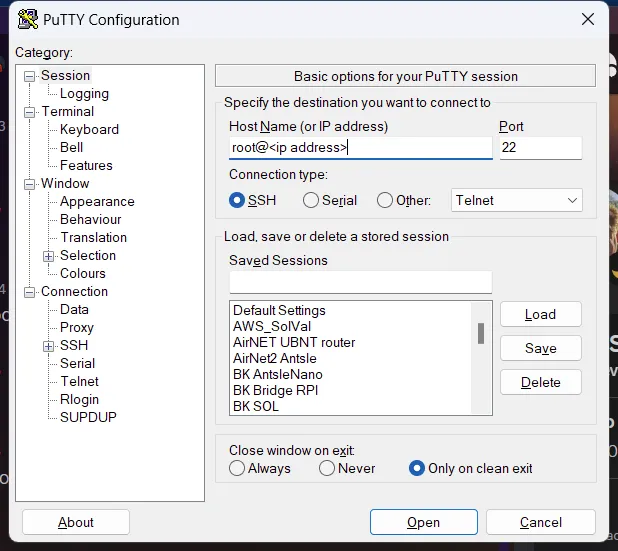Screen dimensions: 618x551
Task: Click the Host Name input field
Action: (361, 148)
